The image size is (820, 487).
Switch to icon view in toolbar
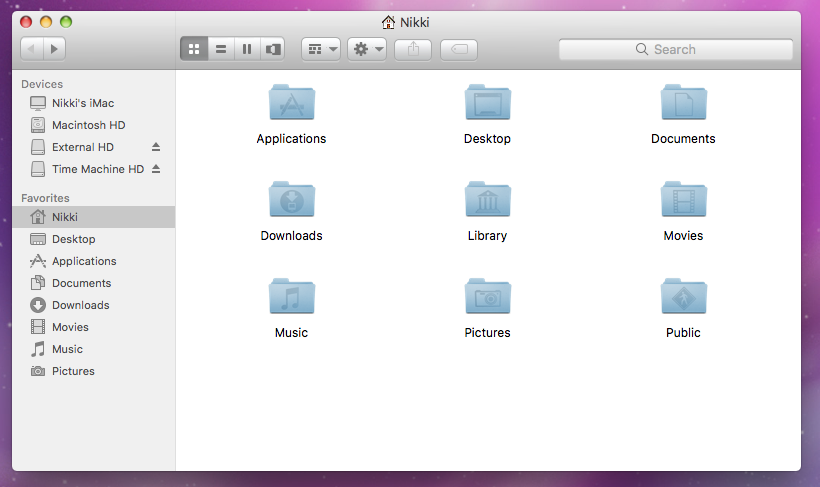(194, 49)
